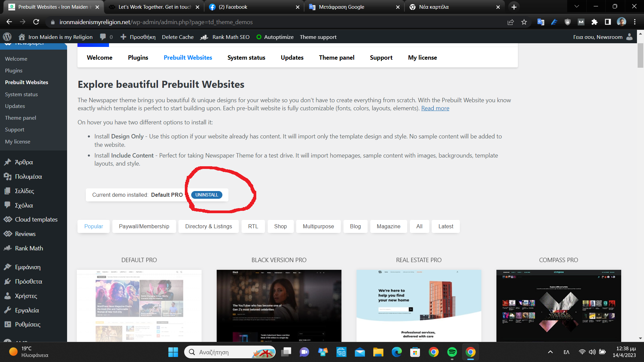Filter demos by Directory & Listings

pyautogui.click(x=209, y=226)
